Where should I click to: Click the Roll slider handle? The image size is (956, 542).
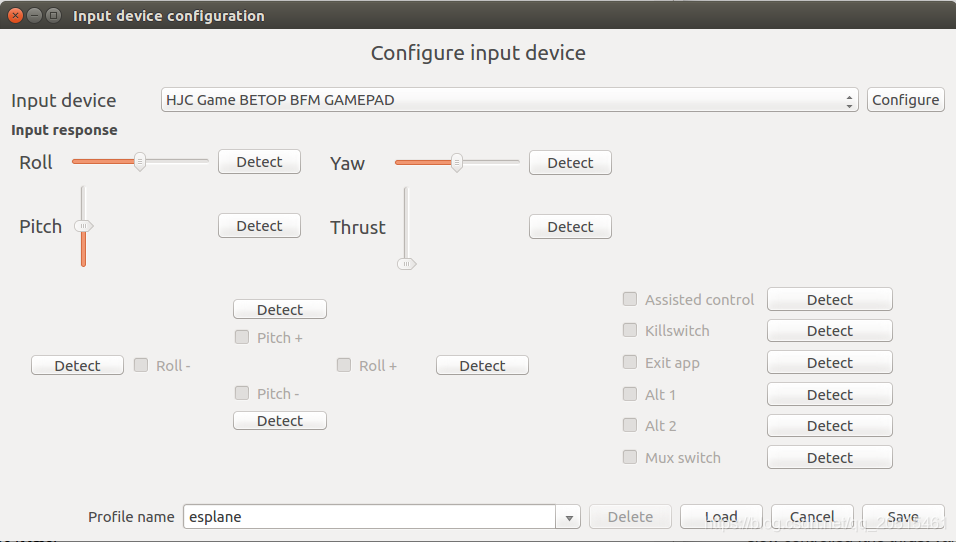[140, 162]
